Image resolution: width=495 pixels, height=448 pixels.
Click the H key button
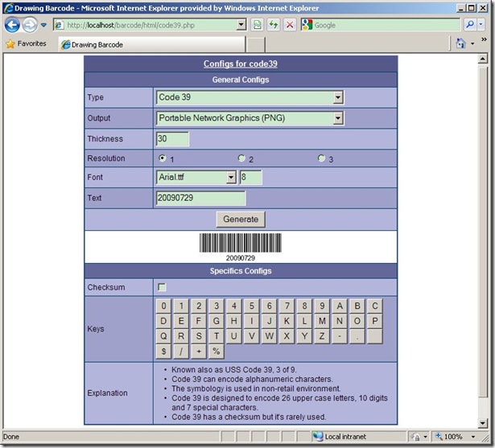234,321
